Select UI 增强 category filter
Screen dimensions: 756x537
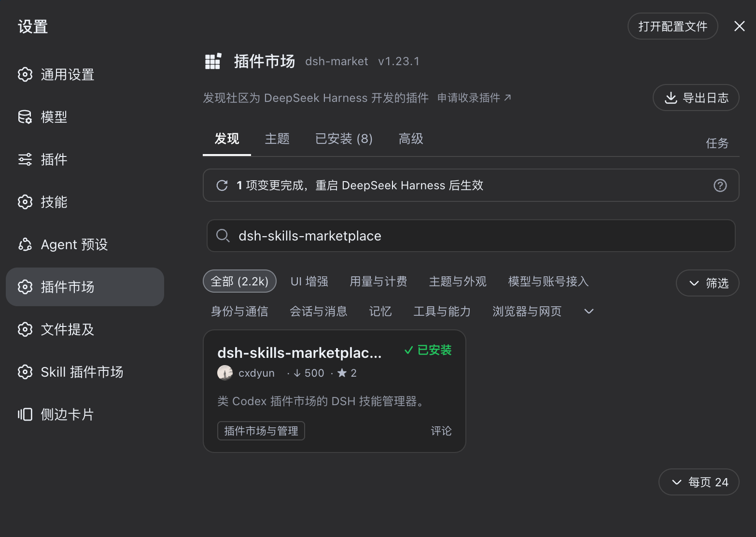click(309, 282)
